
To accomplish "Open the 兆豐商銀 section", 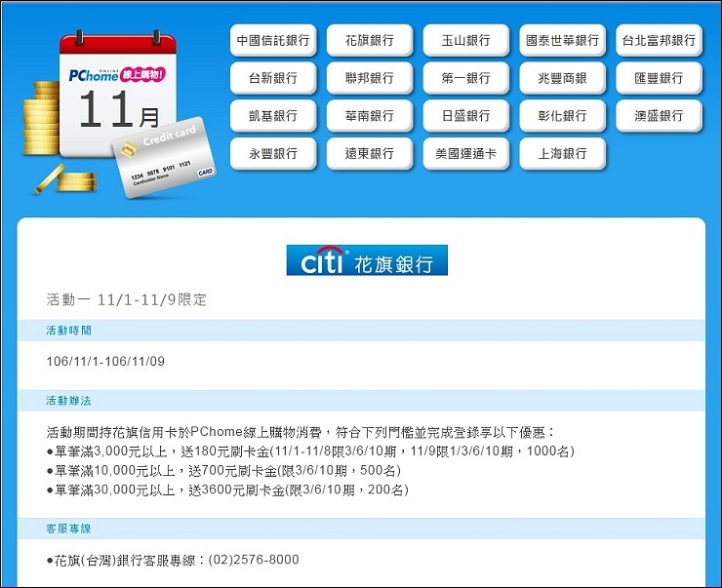I will click(x=562, y=78).
